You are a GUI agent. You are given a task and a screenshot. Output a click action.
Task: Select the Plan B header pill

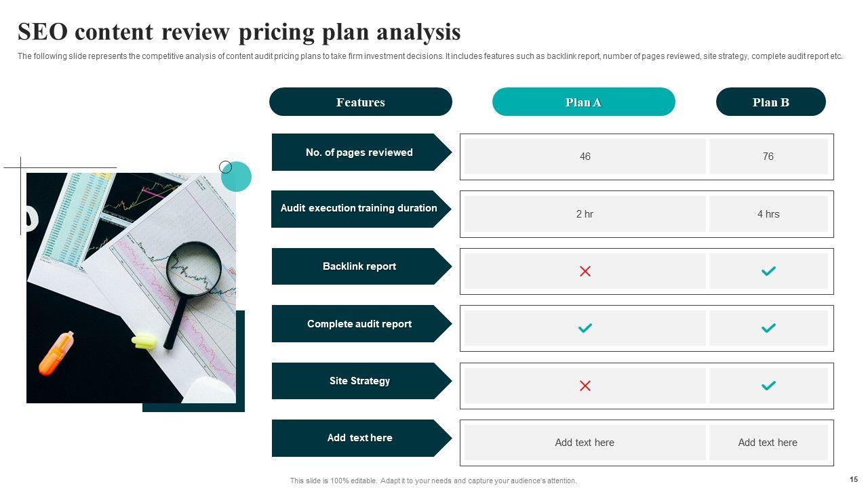coord(770,102)
